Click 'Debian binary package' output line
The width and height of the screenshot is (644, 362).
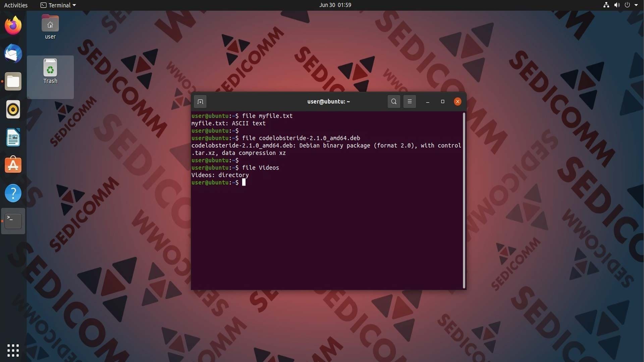(326, 145)
